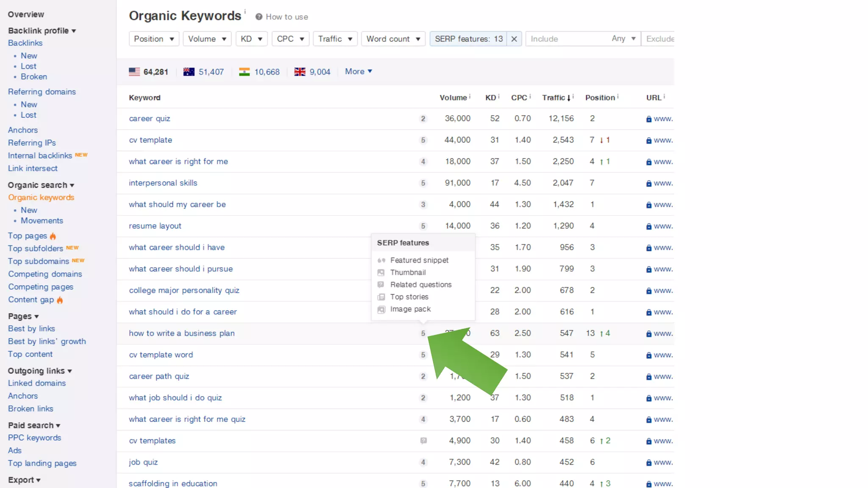Viewport: 868px width, 488px height.
Task: Click the US flag icon showing 64,281
Action: click(134, 72)
